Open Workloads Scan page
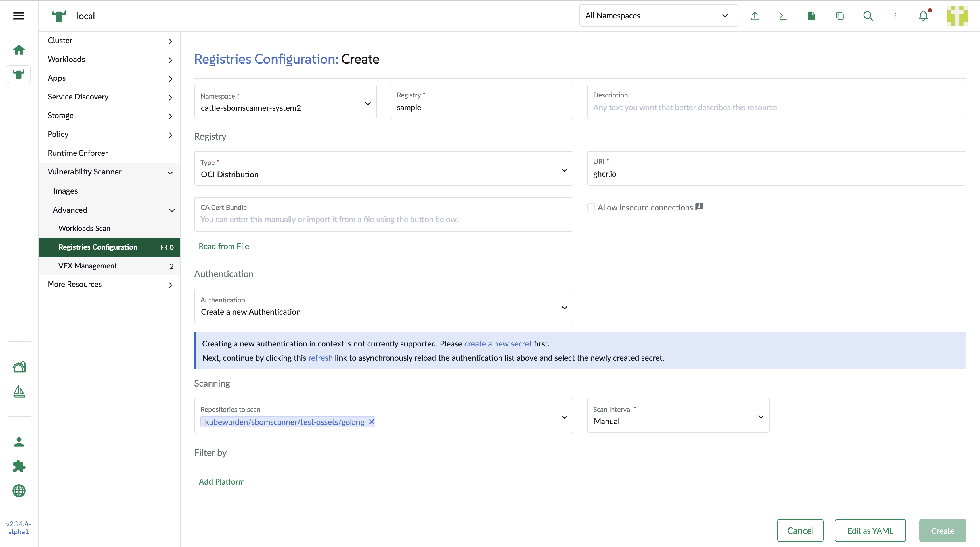Viewport: 980px width, 547px height. (109, 228)
